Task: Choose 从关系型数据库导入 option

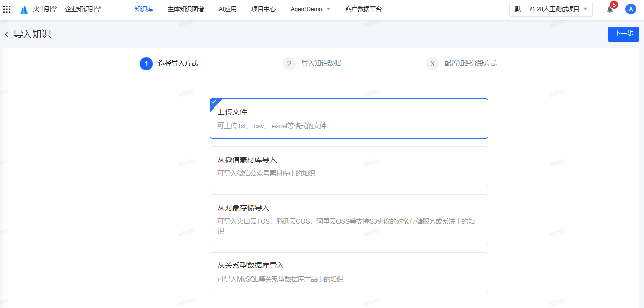Action: point(349,272)
